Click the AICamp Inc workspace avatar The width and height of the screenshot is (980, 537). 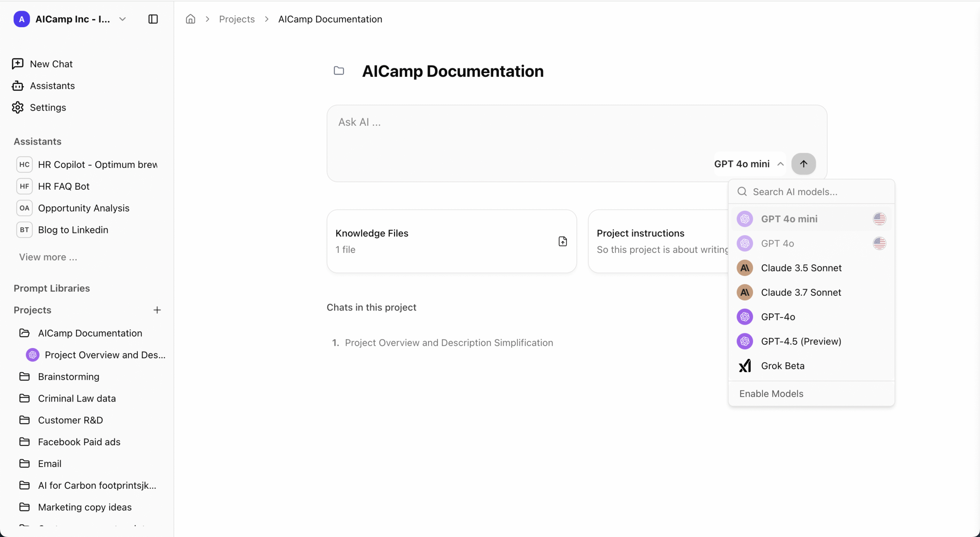coord(22,19)
